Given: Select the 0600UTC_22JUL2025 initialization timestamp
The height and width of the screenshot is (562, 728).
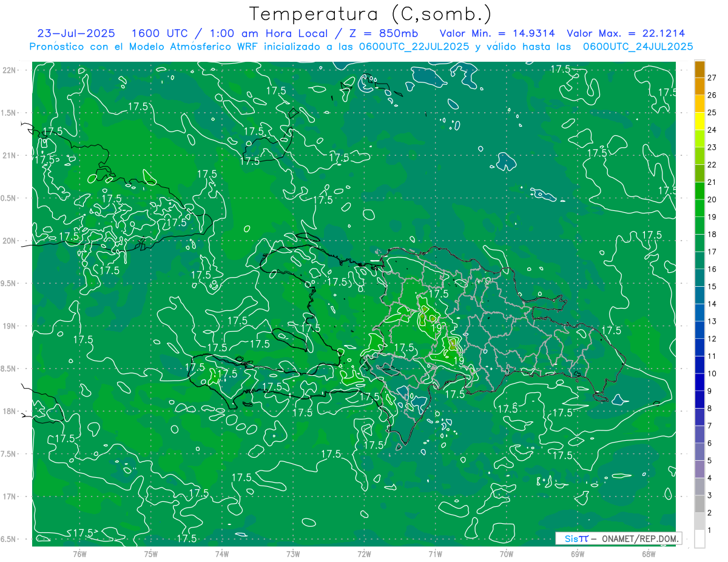Looking at the screenshot, I should (x=414, y=47).
